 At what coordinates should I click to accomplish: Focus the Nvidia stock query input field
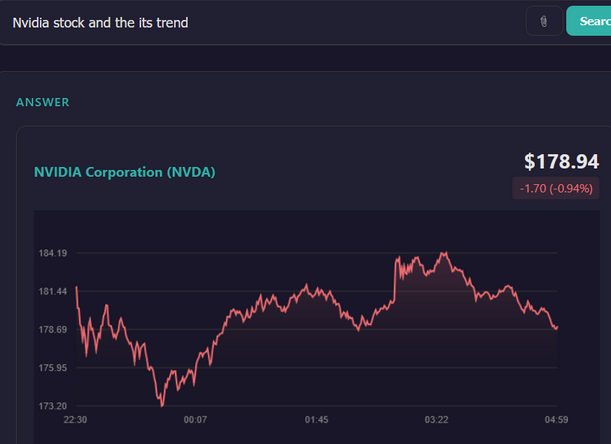tap(260, 22)
